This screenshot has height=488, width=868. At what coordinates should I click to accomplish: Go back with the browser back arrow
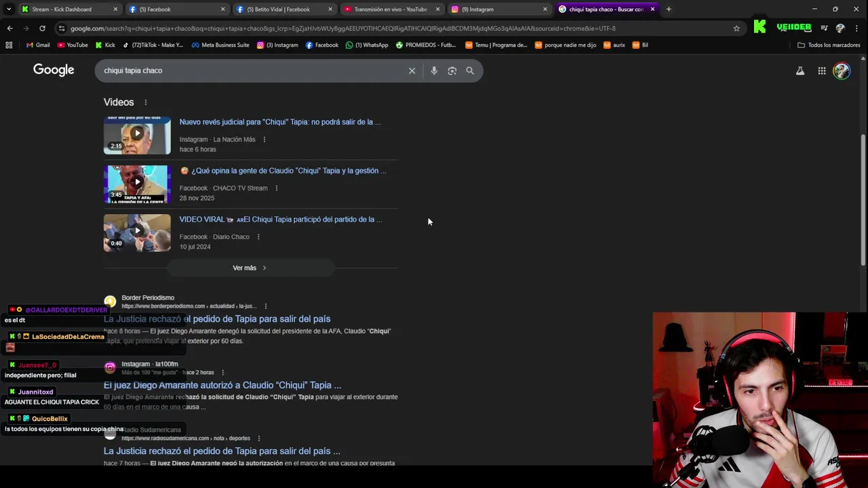(x=9, y=28)
